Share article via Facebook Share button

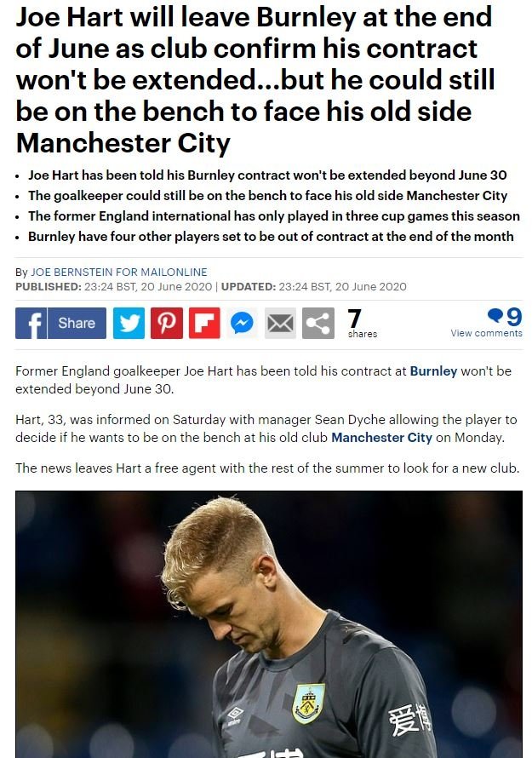coord(77,323)
